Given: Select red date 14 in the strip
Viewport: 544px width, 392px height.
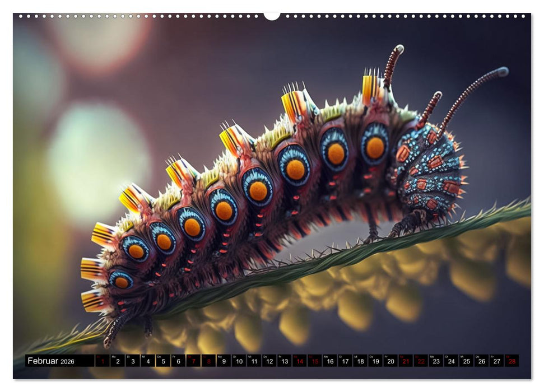Looking at the screenshot, I should [x=299, y=361].
